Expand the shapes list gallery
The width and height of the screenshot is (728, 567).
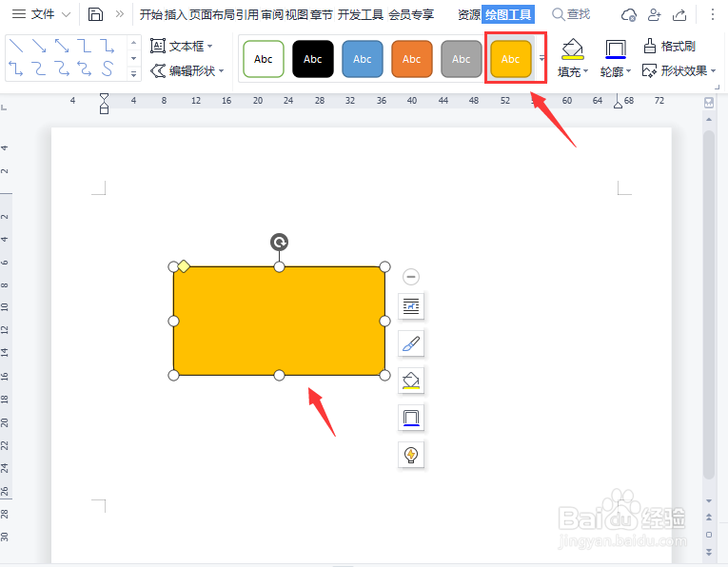tap(134, 74)
